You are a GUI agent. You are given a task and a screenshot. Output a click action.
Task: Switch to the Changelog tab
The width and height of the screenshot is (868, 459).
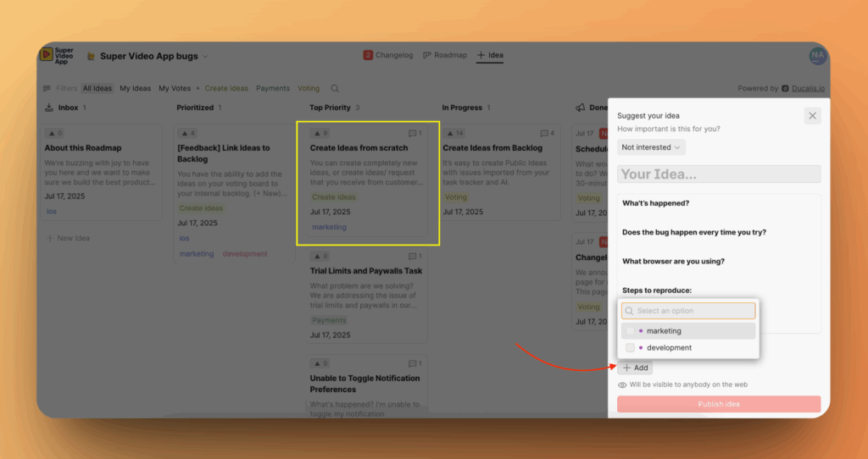point(388,55)
